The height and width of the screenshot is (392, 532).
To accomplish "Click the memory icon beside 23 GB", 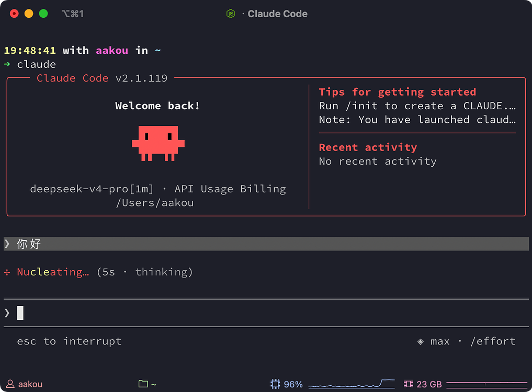I will (408, 384).
